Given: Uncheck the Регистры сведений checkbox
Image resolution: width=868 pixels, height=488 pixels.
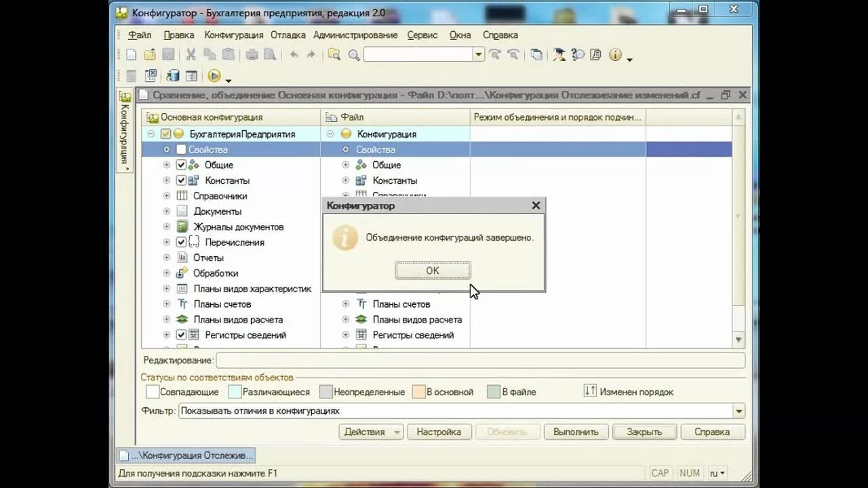Looking at the screenshot, I should click(x=181, y=335).
